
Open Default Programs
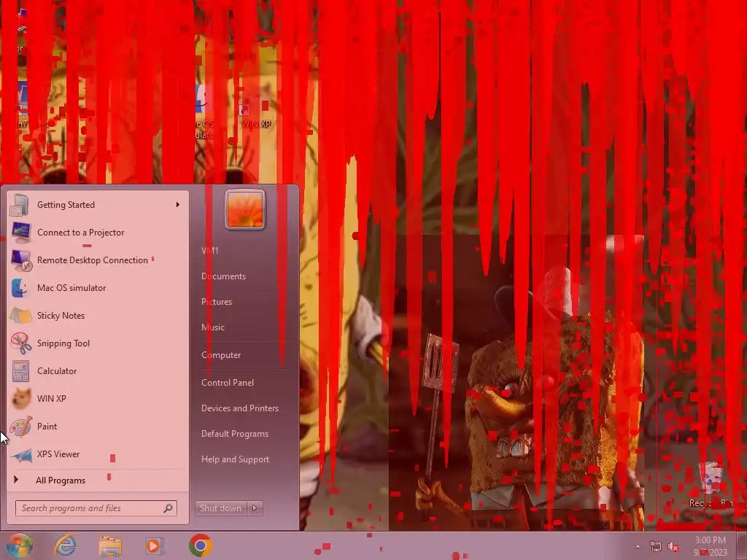[x=234, y=434]
